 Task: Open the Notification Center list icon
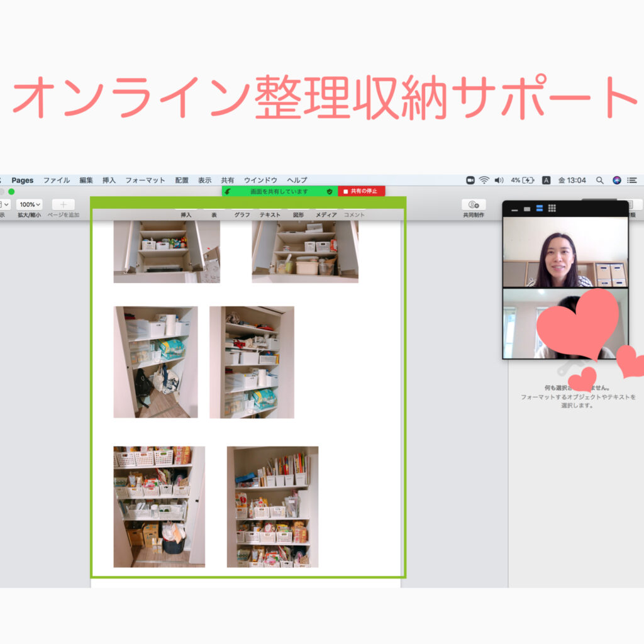(x=631, y=180)
